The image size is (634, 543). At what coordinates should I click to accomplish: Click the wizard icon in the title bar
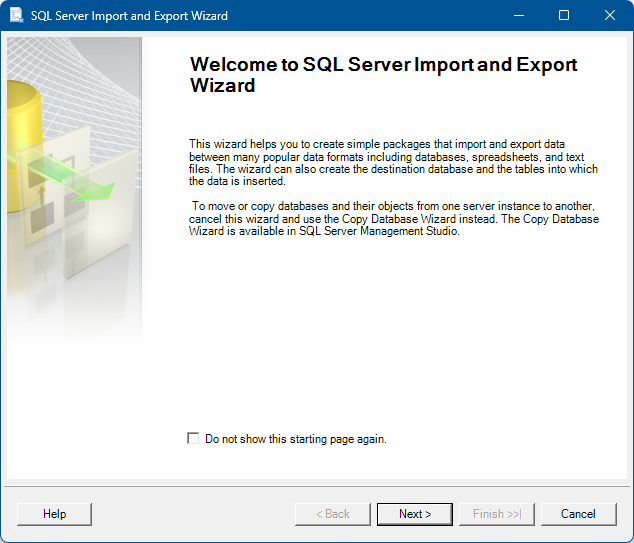(17, 15)
